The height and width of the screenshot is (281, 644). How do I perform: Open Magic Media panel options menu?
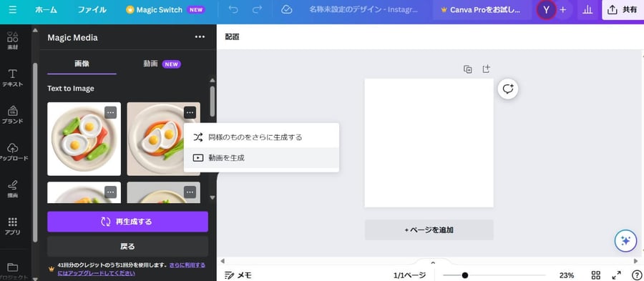(x=200, y=37)
